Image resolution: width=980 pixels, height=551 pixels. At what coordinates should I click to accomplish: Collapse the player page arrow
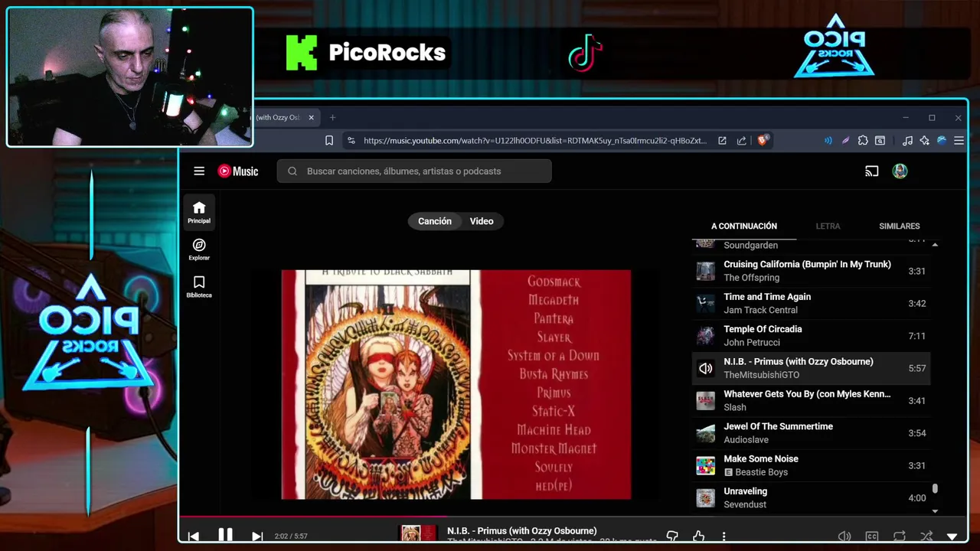(952, 536)
